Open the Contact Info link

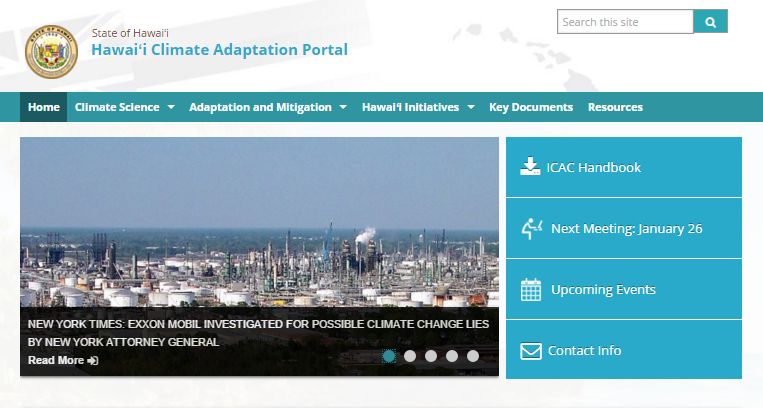(624, 350)
